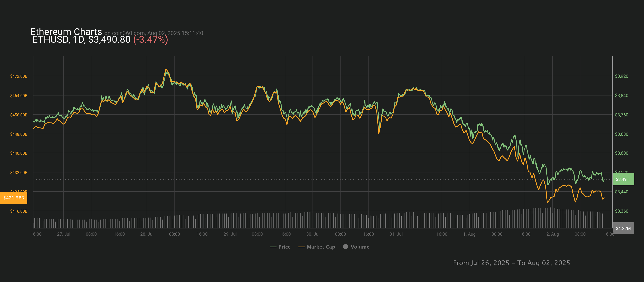The width and height of the screenshot is (644, 282).
Task: Click the $3,680 price axis label
Action: 621,134
